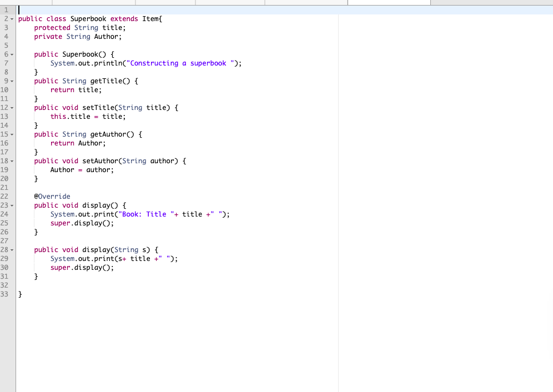The image size is (553, 392).
Task: Collapse the display() fold arrow on line 23
Action: coord(12,205)
